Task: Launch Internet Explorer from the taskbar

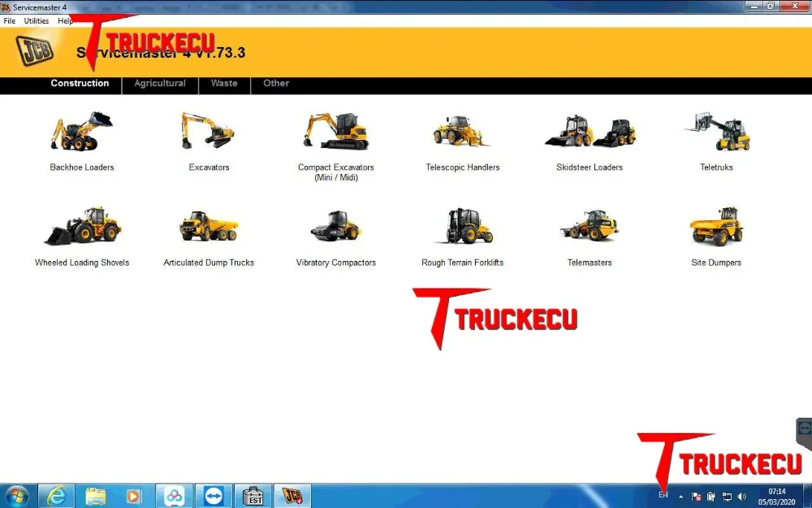Action: pos(55,497)
